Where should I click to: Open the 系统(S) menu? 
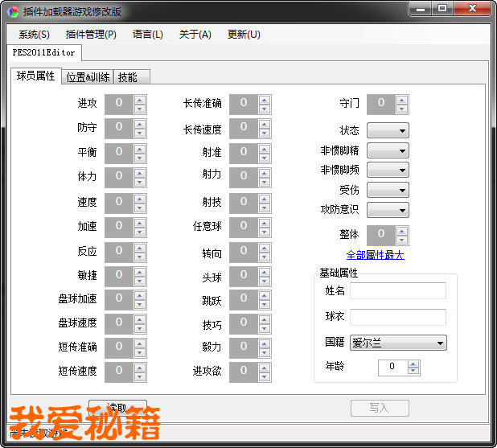click(x=34, y=35)
